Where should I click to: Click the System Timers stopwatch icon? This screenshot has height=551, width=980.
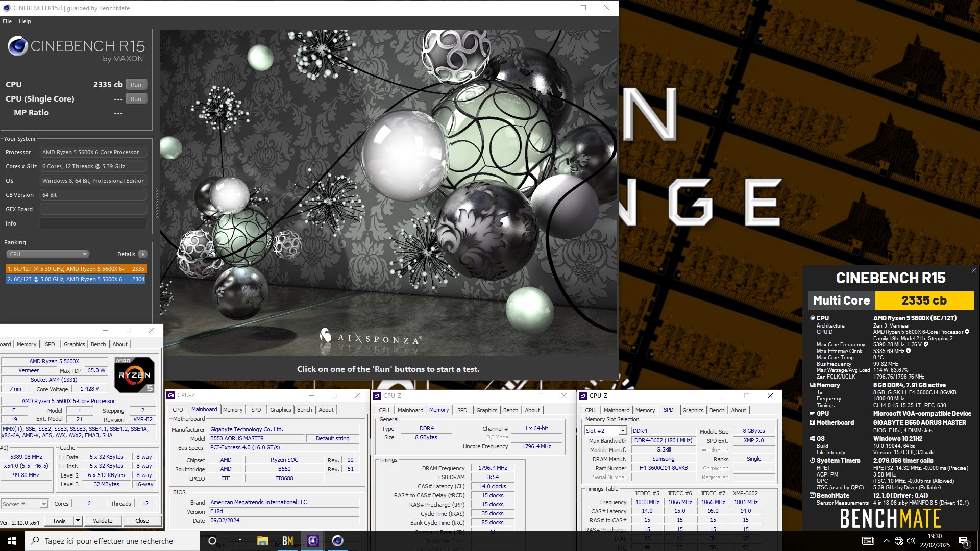click(x=812, y=461)
